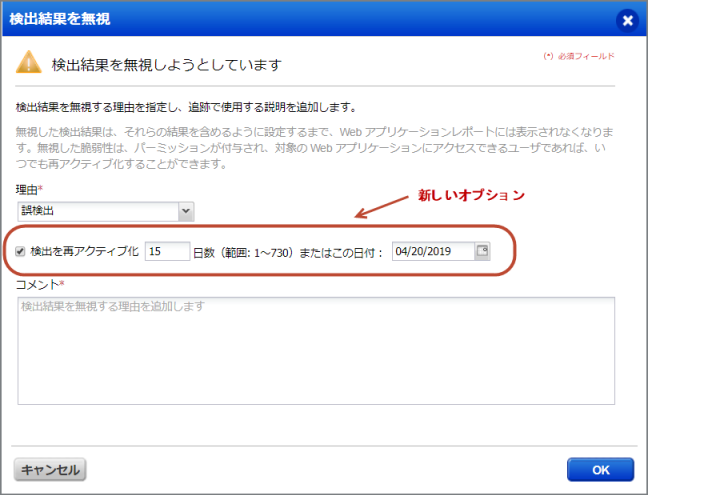Viewport: 721px width, 495px height.
Task: Close the 検出結果を無視 dialog with X
Action: [627, 19]
